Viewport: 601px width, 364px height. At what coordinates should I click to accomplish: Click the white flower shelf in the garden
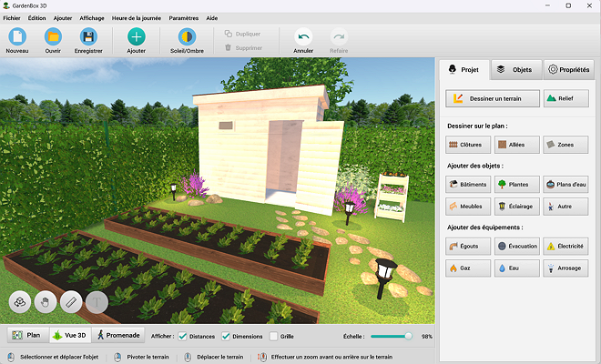(392, 197)
